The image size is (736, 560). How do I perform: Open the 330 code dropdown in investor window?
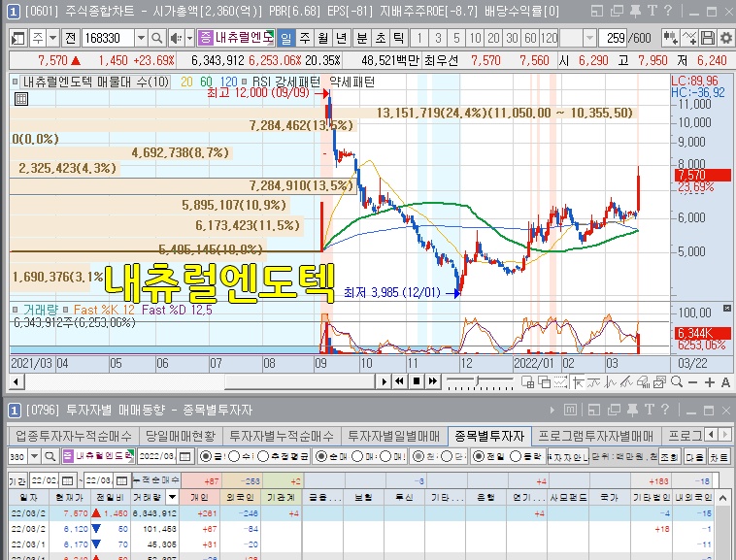[34, 456]
